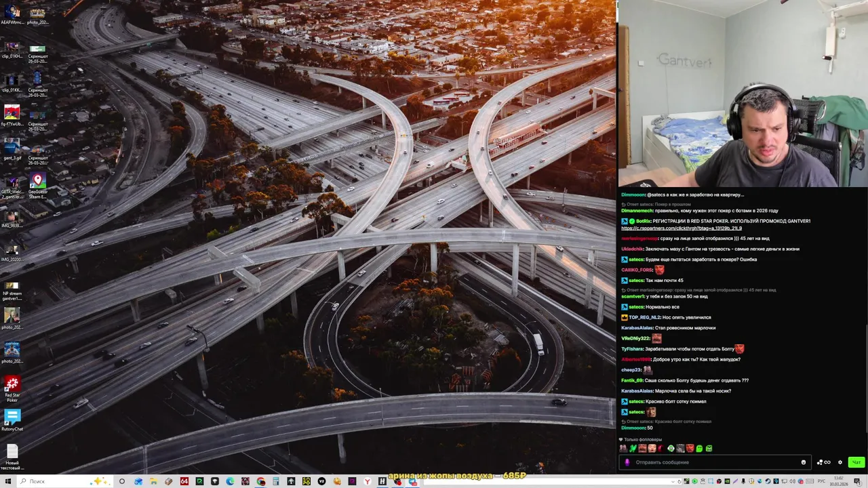The width and height of the screenshot is (868, 488).
Task: Open Microsoft Edge from the taskbar
Action: coord(230,481)
